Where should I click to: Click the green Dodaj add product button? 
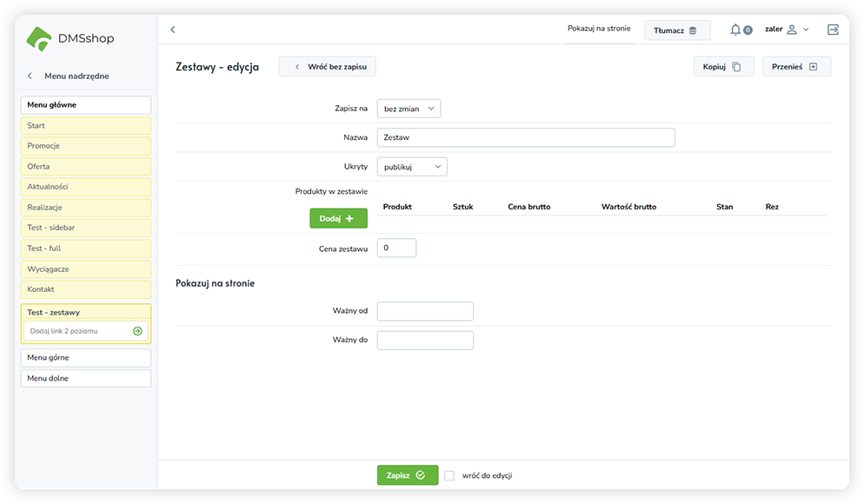coord(338,219)
